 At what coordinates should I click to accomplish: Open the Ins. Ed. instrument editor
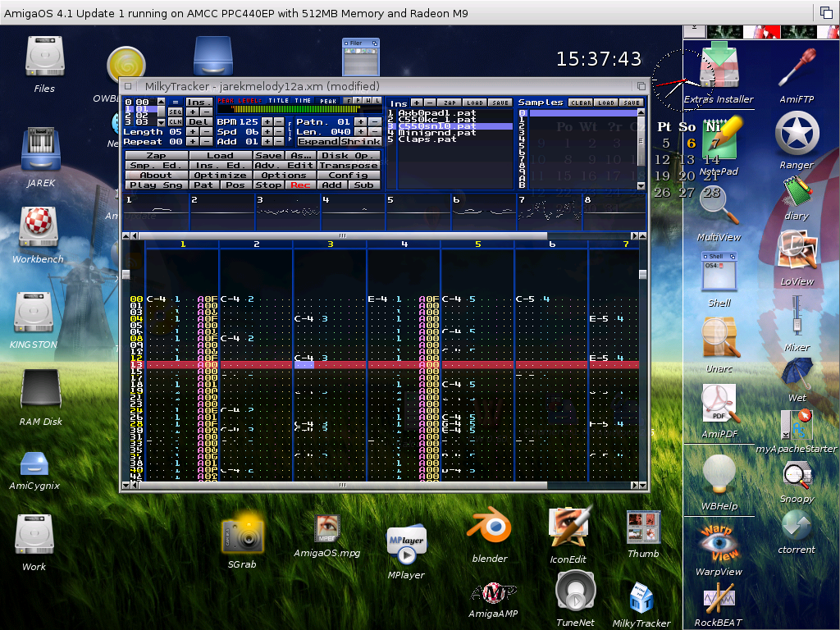220,165
